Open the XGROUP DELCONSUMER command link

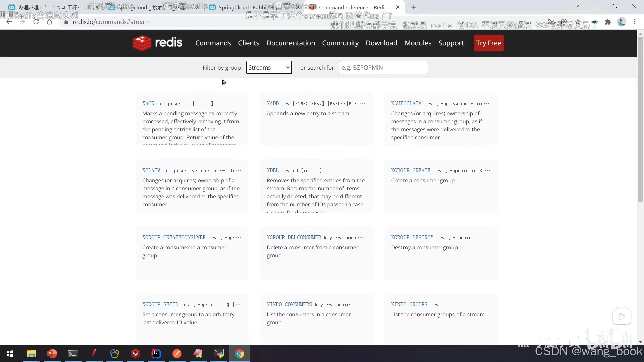pyautogui.click(x=294, y=238)
